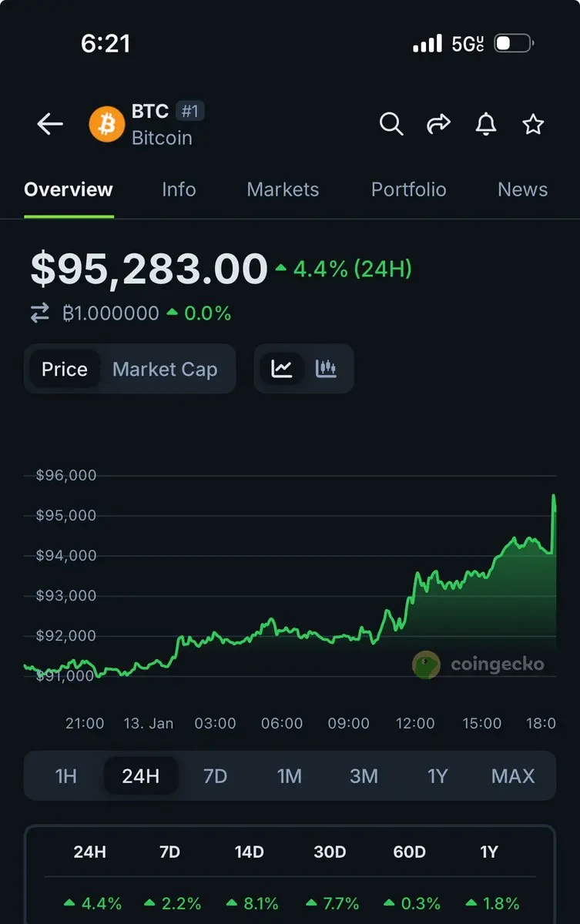Tap the currency swap arrows icon
The height and width of the screenshot is (924, 580).
pyautogui.click(x=39, y=313)
